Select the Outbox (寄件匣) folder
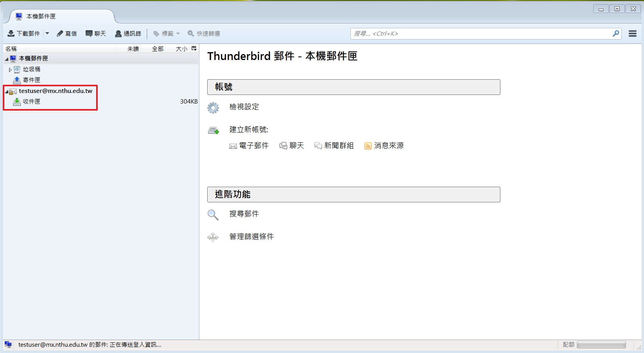This screenshot has width=644, height=353. tap(31, 80)
